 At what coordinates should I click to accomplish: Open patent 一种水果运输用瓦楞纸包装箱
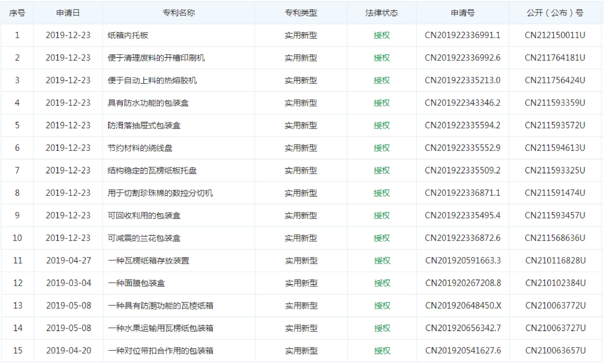pyautogui.click(x=160, y=328)
